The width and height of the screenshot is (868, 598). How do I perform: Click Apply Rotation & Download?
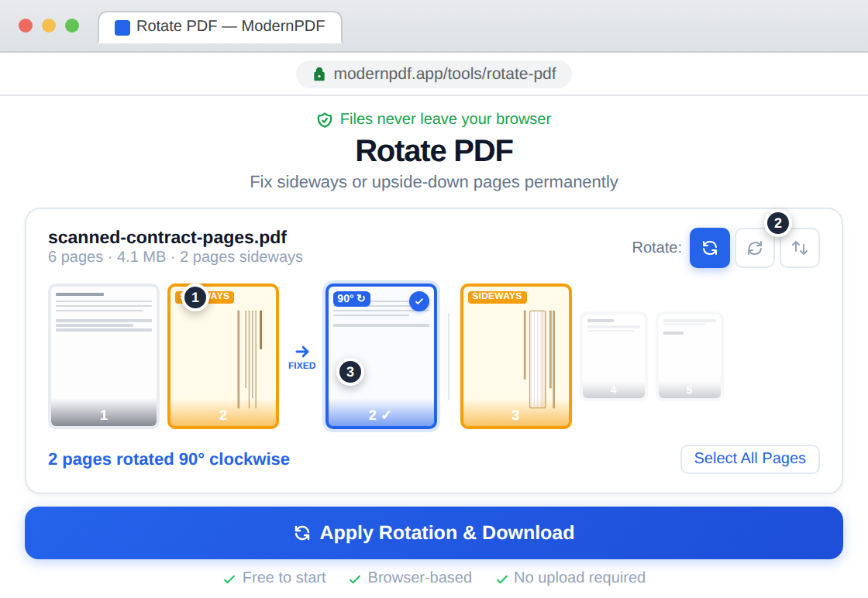click(x=434, y=533)
